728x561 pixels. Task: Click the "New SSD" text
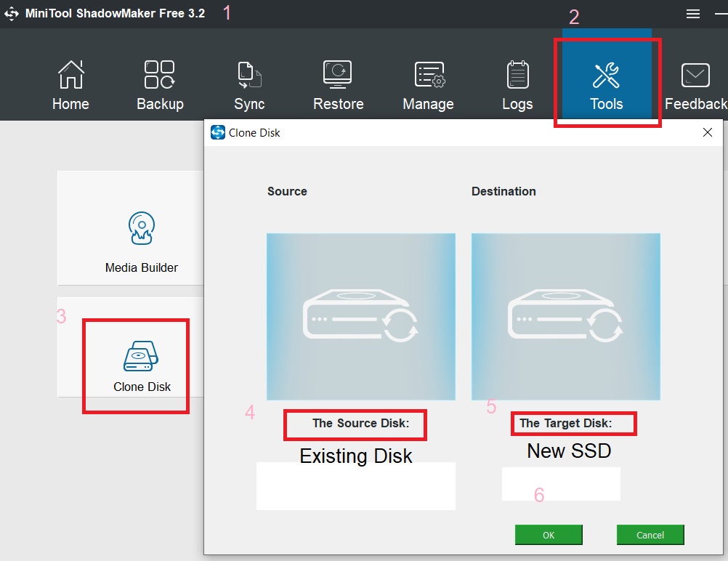click(569, 451)
